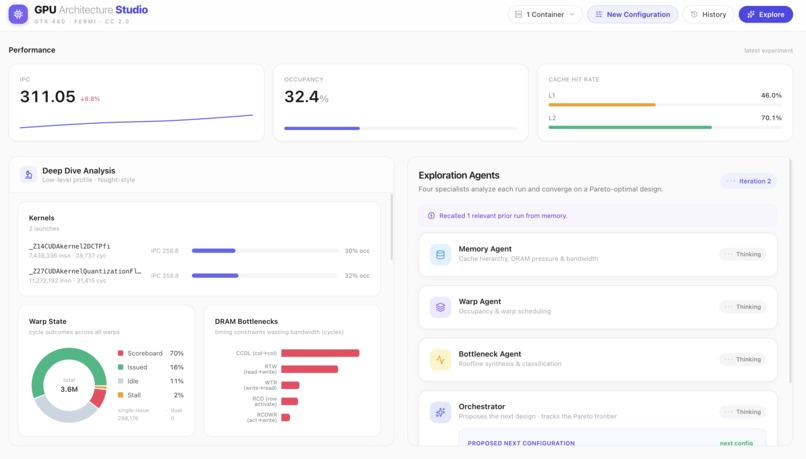Click the info icon beside recalled prior run
Image resolution: width=806 pixels, height=459 pixels.
tap(431, 216)
